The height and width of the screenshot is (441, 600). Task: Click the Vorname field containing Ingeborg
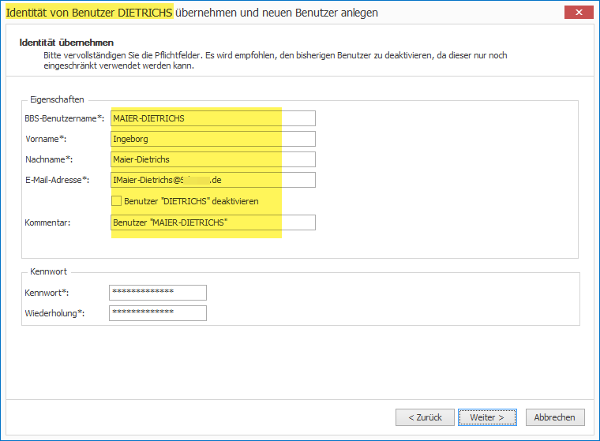[213, 139]
